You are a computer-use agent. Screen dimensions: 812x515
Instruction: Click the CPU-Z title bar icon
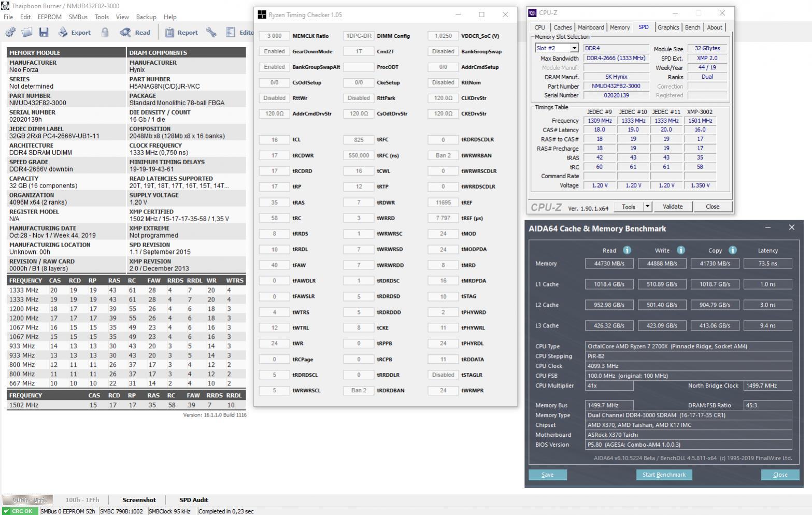[533, 13]
